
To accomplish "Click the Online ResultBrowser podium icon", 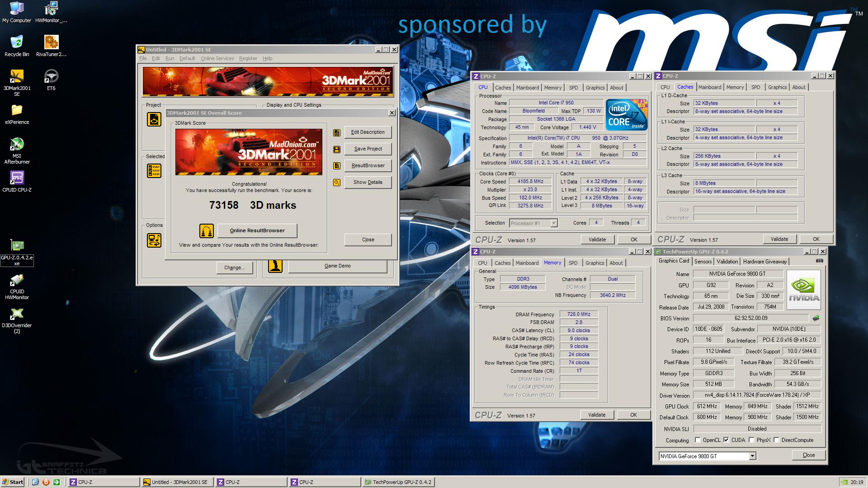I will [x=207, y=231].
